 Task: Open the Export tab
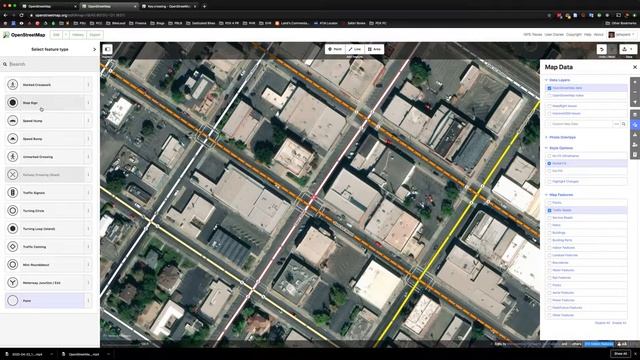[95, 35]
